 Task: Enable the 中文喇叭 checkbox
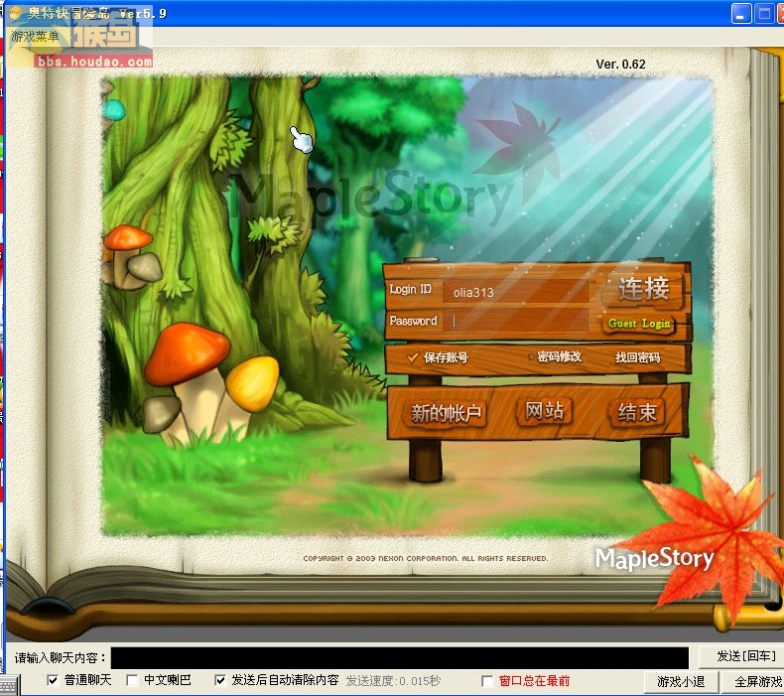[133, 680]
